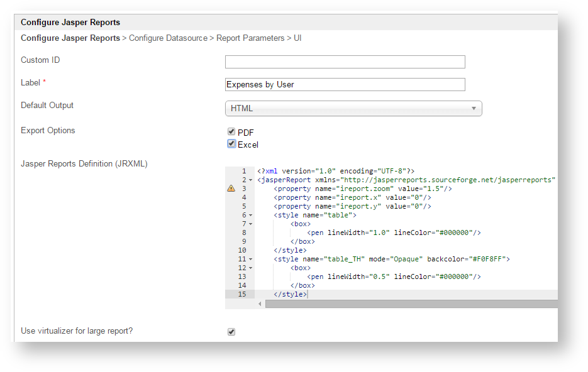Collapse the box element on line 12
Screen dimensions: 588x372
click(x=251, y=268)
